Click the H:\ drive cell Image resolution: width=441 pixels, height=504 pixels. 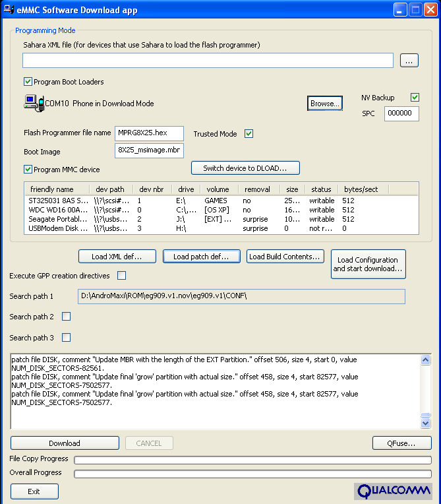point(181,228)
